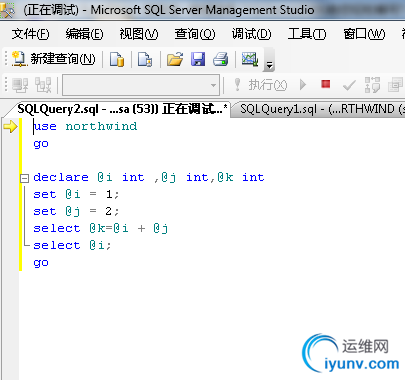Viewport: 405px width, 380px height.
Task: Click the SSMS application icon in title bar
Action: [x=7, y=9]
